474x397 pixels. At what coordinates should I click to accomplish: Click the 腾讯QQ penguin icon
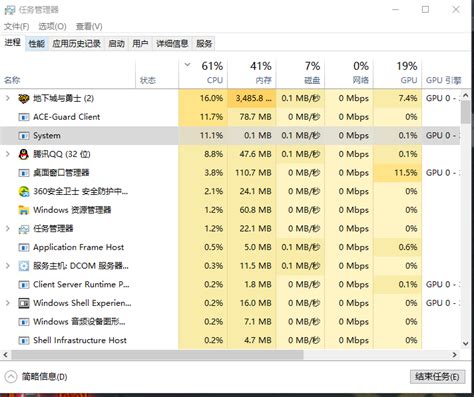(x=24, y=154)
